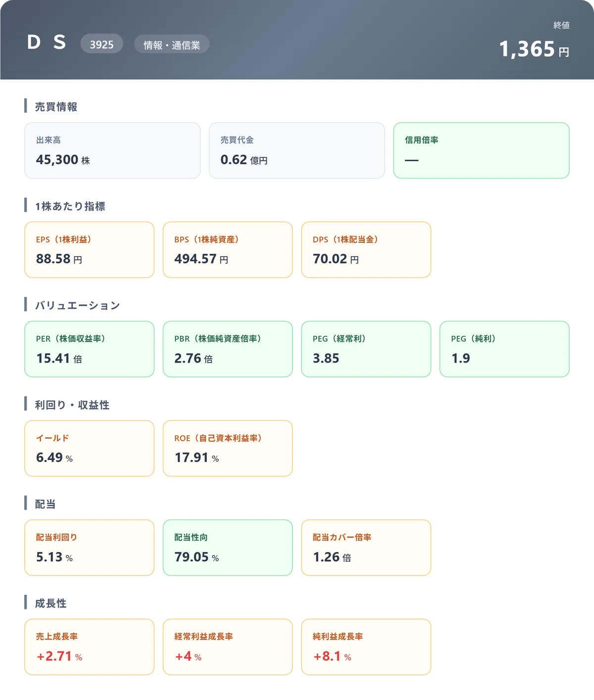
Task: Click the EPS (1株利益) card
Action: (90, 250)
